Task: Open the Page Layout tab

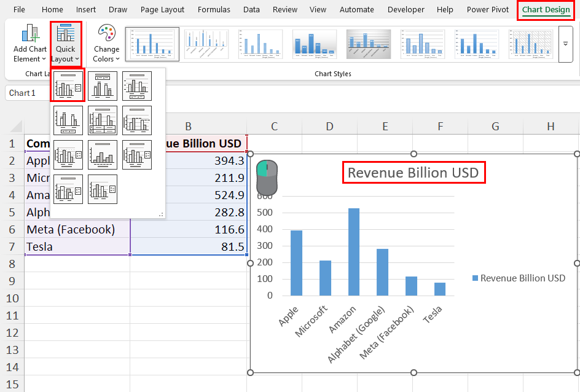Action: (162, 10)
